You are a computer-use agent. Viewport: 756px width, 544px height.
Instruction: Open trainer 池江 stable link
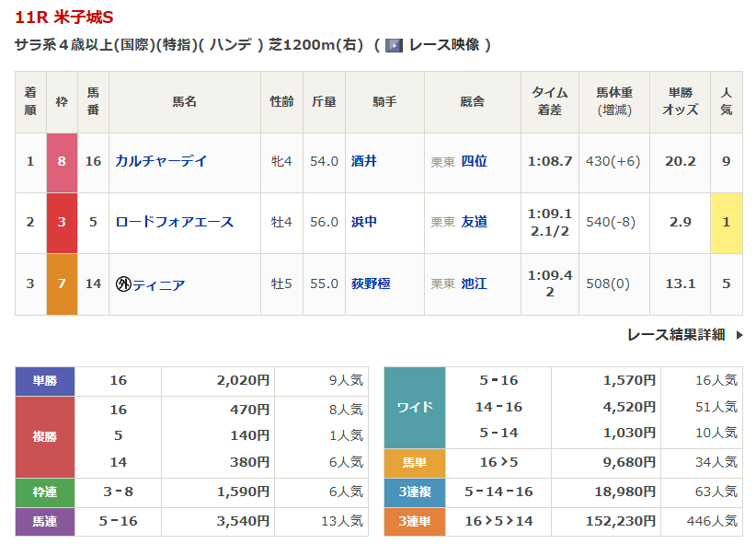pos(474,284)
